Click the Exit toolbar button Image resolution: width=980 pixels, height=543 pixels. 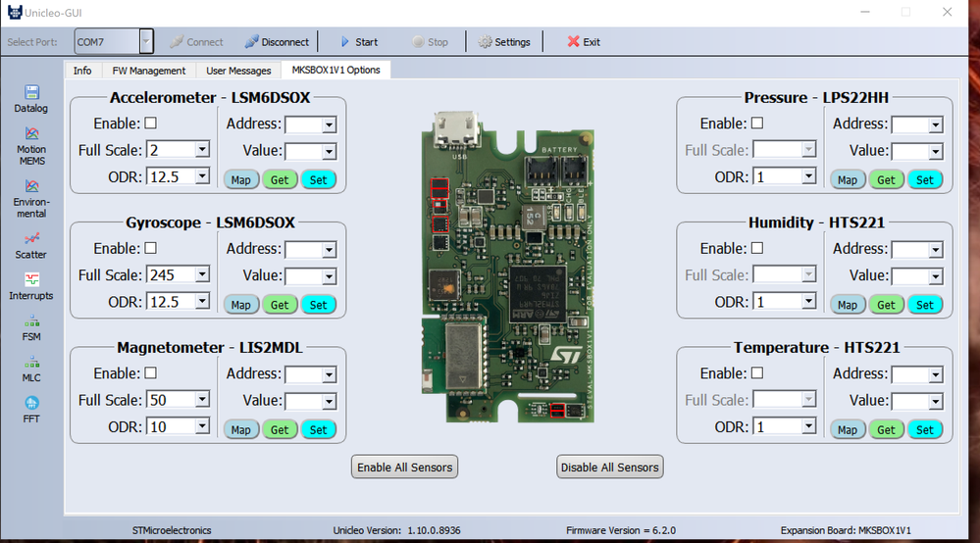583,42
